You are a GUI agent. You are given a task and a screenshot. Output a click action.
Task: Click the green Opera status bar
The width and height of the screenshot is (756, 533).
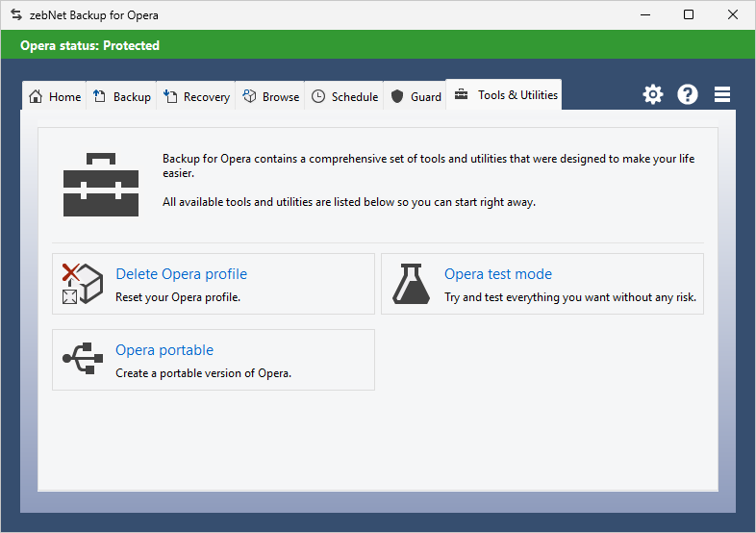(x=378, y=45)
